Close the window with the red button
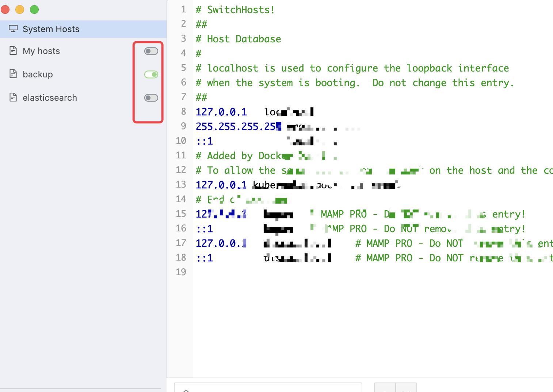The height and width of the screenshot is (392, 553). click(x=5, y=9)
